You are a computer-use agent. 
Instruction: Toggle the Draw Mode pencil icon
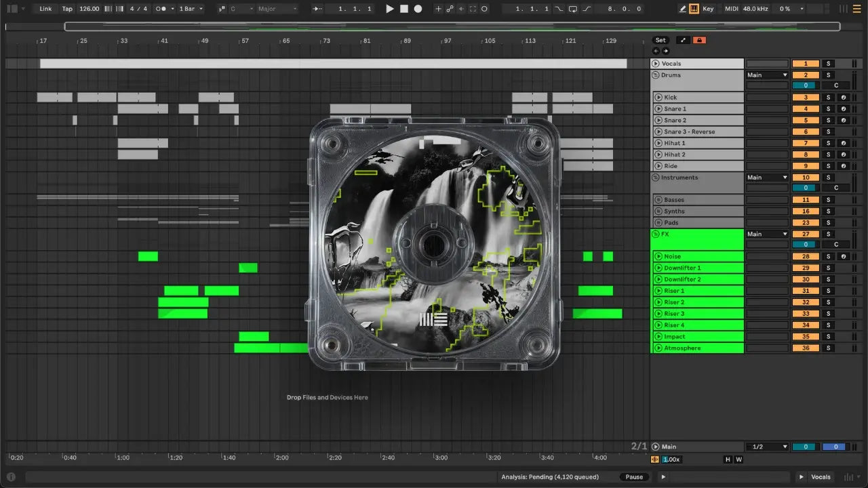click(x=683, y=9)
